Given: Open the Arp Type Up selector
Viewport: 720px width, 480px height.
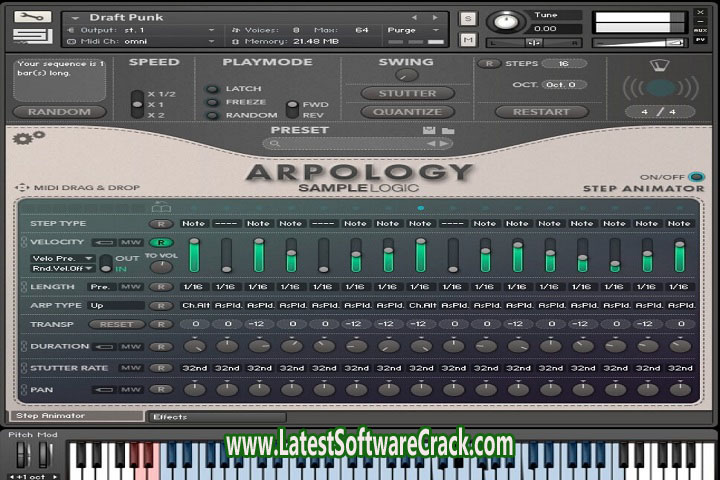Looking at the screenshot, I should [116, 306].
